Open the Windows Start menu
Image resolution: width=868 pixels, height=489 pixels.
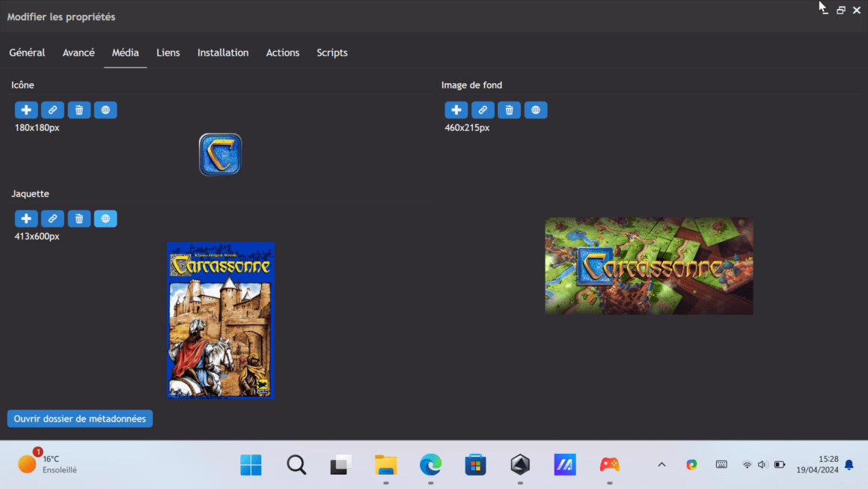[251, 464]
